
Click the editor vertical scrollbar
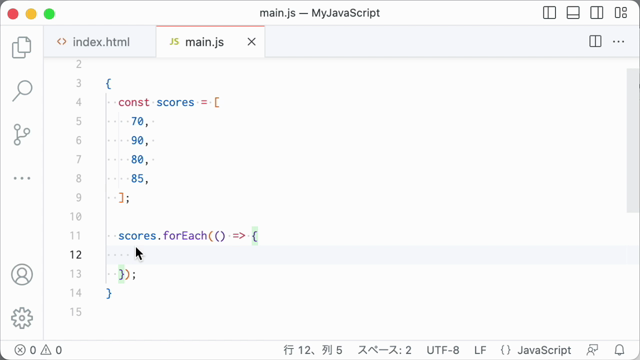pos(633,140)
